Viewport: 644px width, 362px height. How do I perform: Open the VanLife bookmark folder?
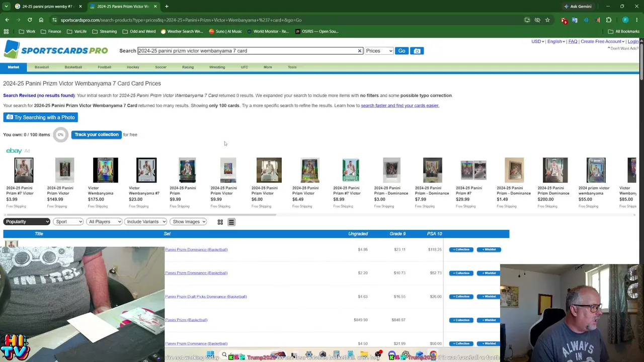(76, 31)
